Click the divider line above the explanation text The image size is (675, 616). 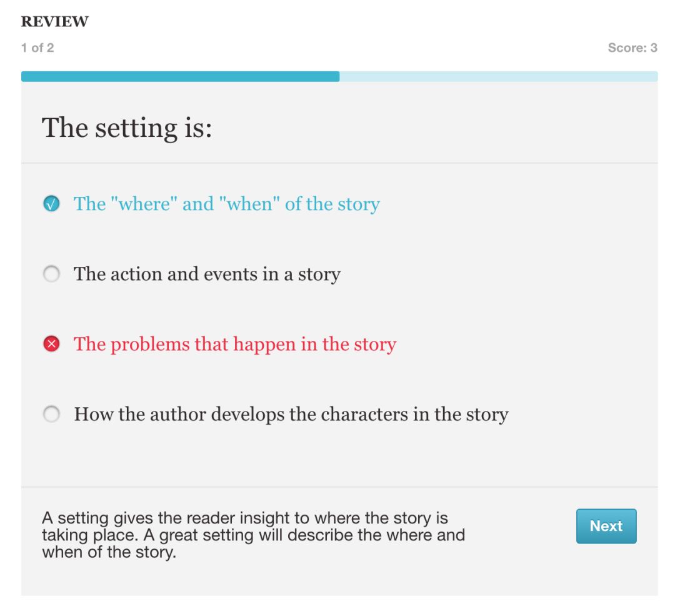[x=339, y=487]
